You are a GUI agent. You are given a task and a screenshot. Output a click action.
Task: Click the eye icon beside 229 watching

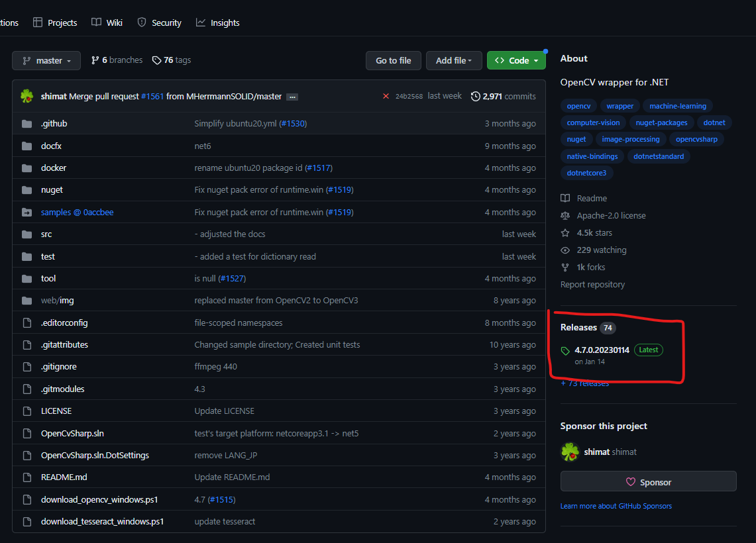[565, 250]
